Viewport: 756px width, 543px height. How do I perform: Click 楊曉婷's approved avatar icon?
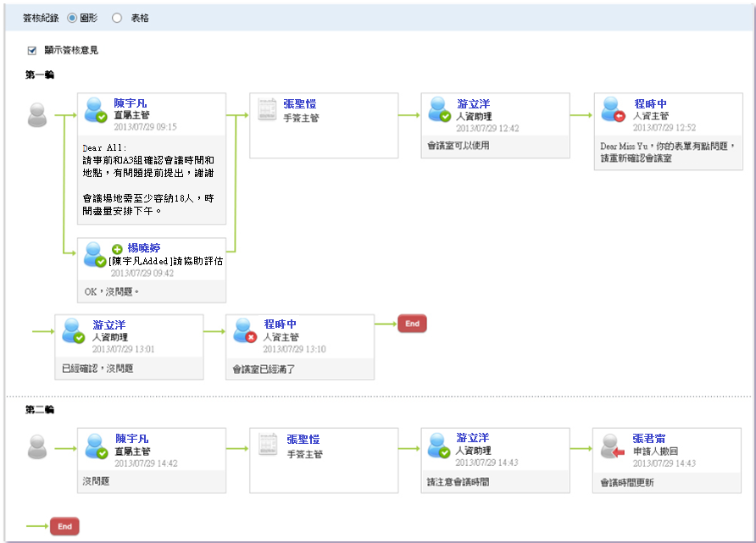(95, 255)
